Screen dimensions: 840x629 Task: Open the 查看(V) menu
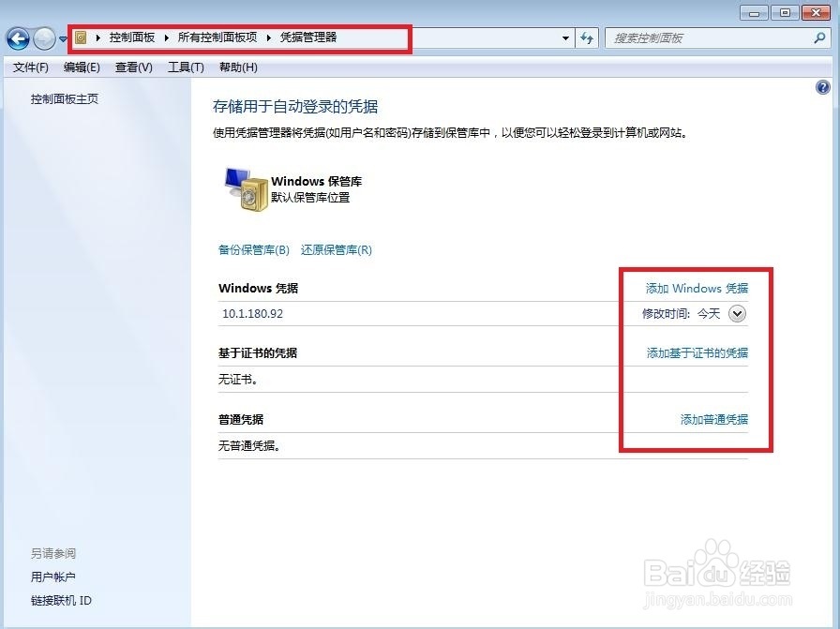134,67
